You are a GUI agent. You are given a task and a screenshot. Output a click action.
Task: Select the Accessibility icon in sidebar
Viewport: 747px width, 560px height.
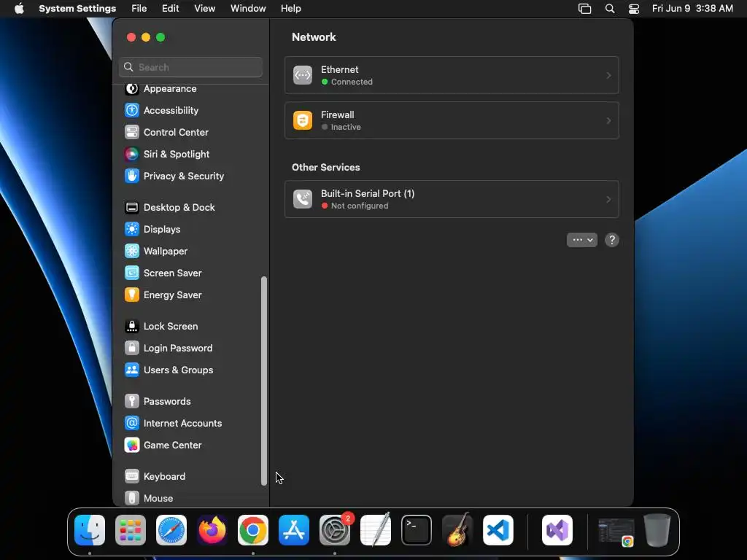(x=132, y=111)
